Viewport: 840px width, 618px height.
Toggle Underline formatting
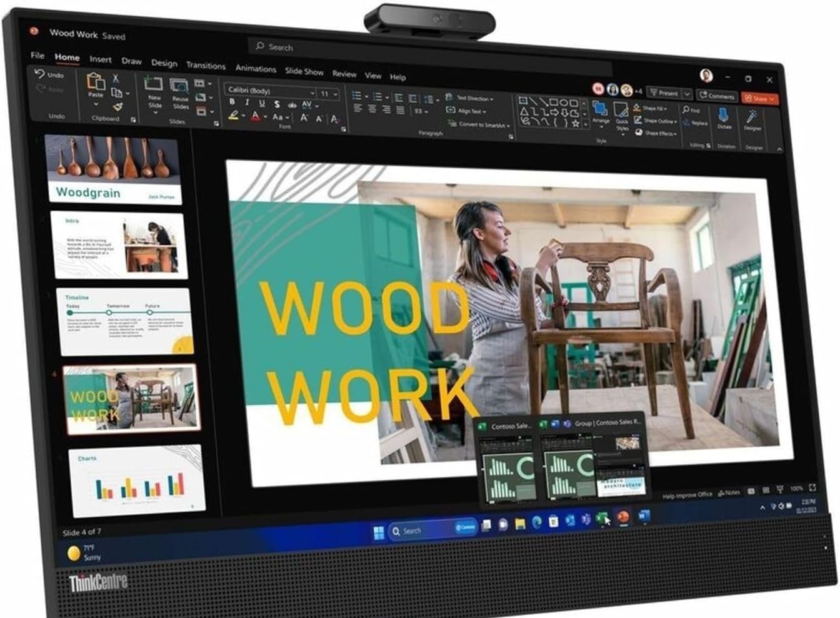[x=262, y=103]
